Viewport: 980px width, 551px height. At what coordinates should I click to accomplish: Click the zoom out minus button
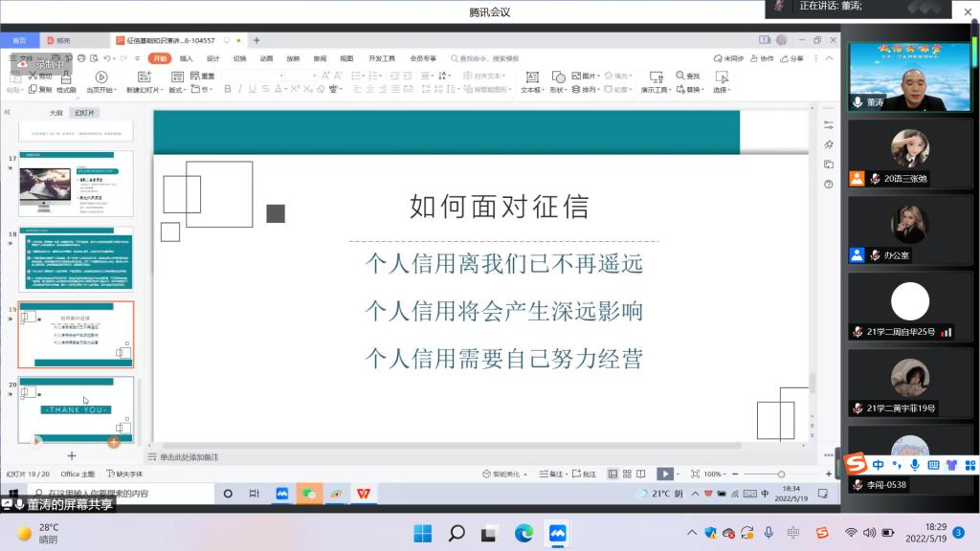click(735, 474)
